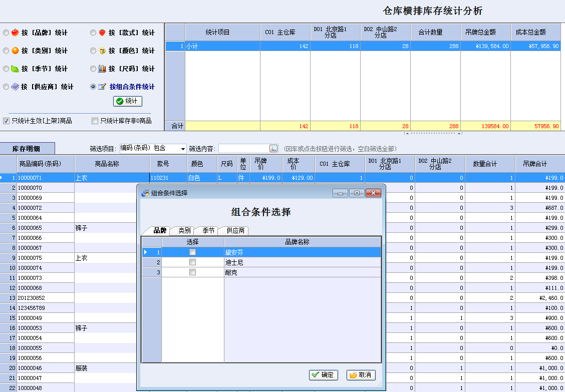Switch to the 类别 tab
Screen dimensions: 565x392
click(184, 231)
